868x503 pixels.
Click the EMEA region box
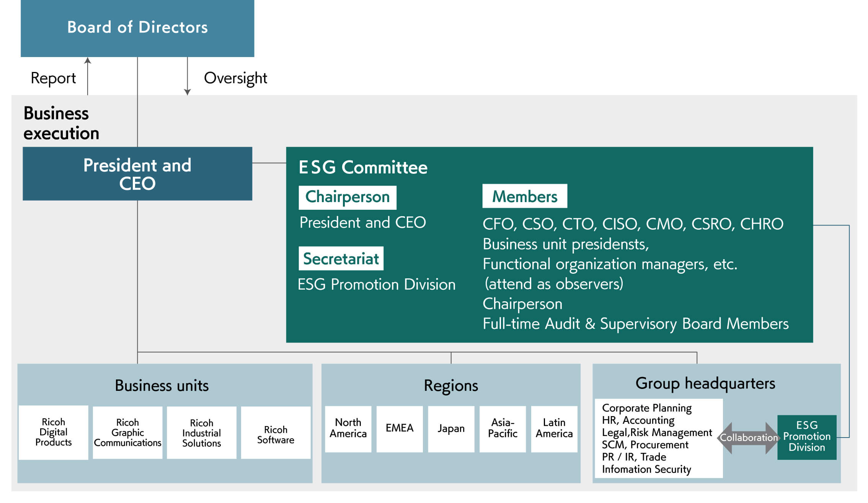[400, 428]
